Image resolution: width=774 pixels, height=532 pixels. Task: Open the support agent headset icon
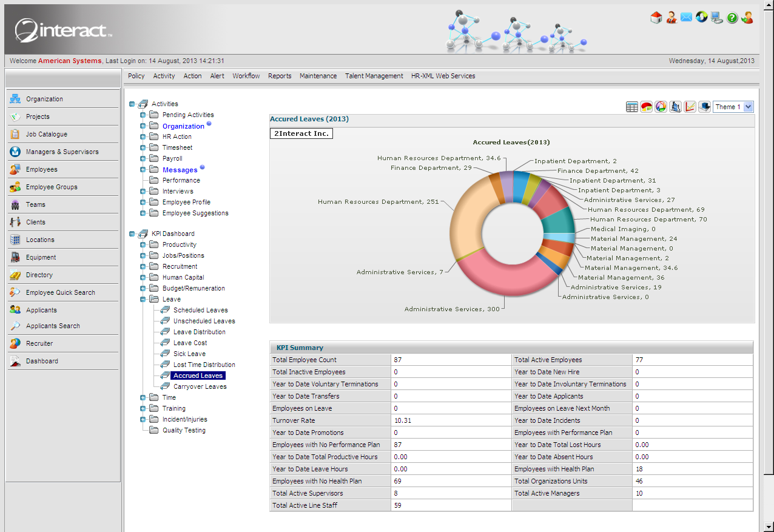click(x=671, y=18)
